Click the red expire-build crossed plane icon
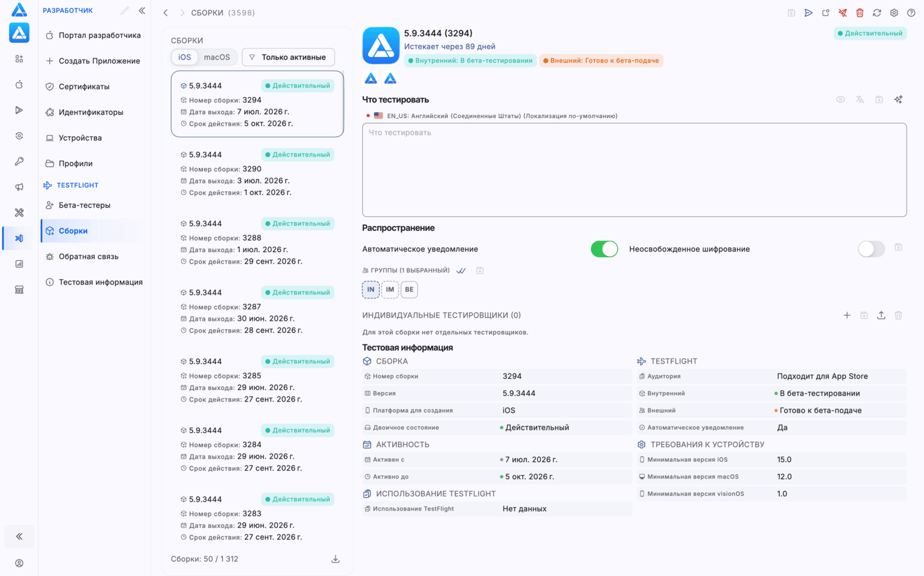Screen dimensions: 924x576 (843, 13)
